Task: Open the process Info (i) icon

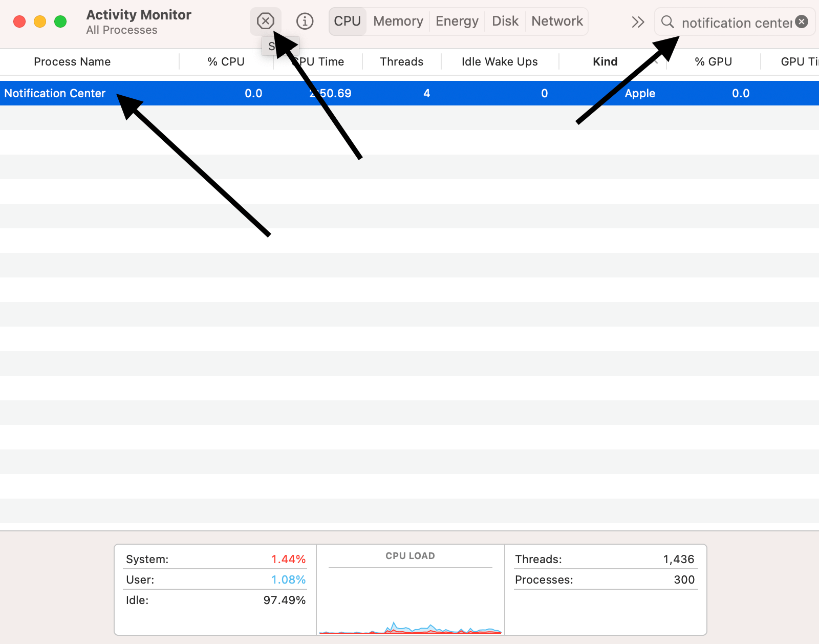Action: (305, 21)
